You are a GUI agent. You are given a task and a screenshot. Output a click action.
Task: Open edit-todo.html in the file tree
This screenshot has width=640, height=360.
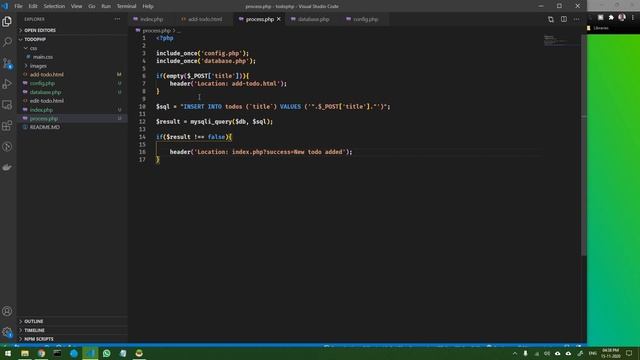tap(47, 101)
